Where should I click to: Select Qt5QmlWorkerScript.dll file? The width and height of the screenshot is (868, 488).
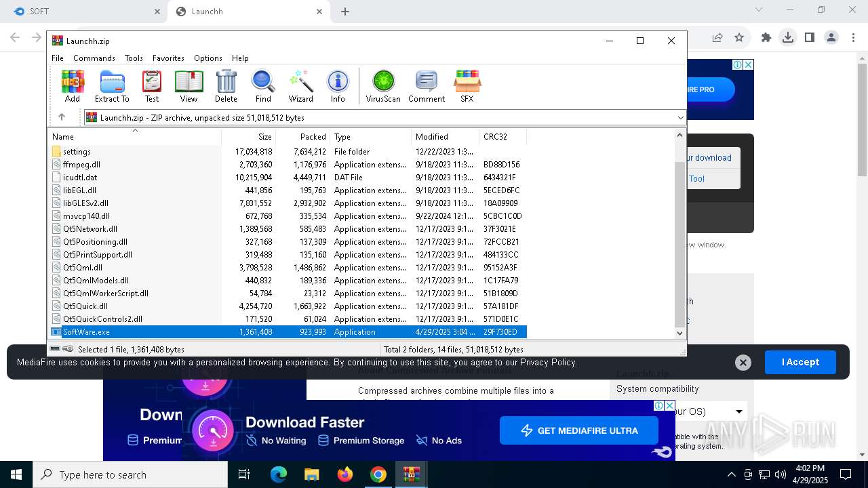click(x=288, y=293)
